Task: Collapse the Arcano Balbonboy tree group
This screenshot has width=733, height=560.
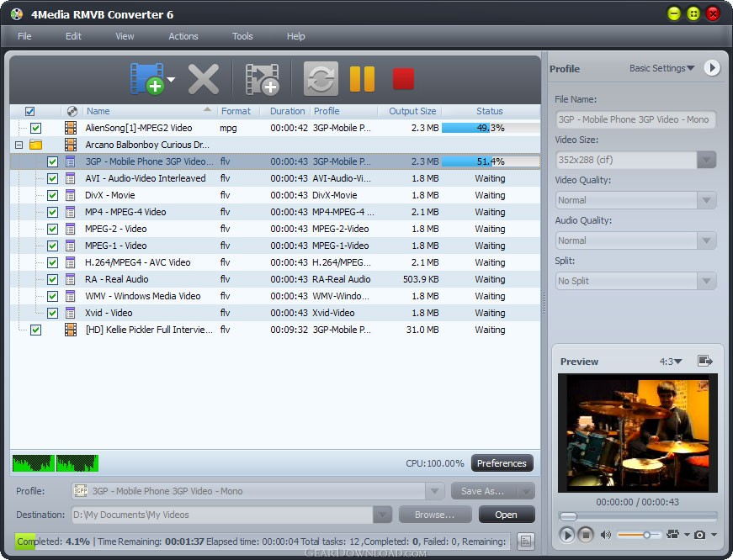Action: pyautogui.click(x=19, y=145)
